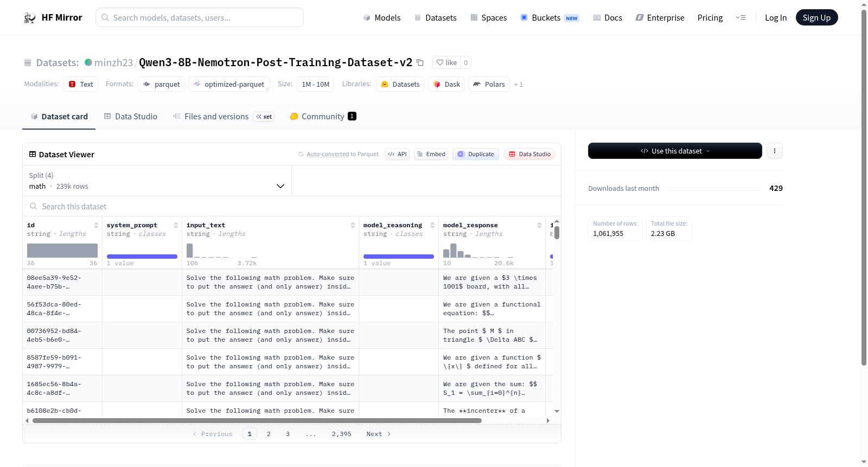
Task: Click the horizontal scrollbar of the table
Action: pos(257,420)
